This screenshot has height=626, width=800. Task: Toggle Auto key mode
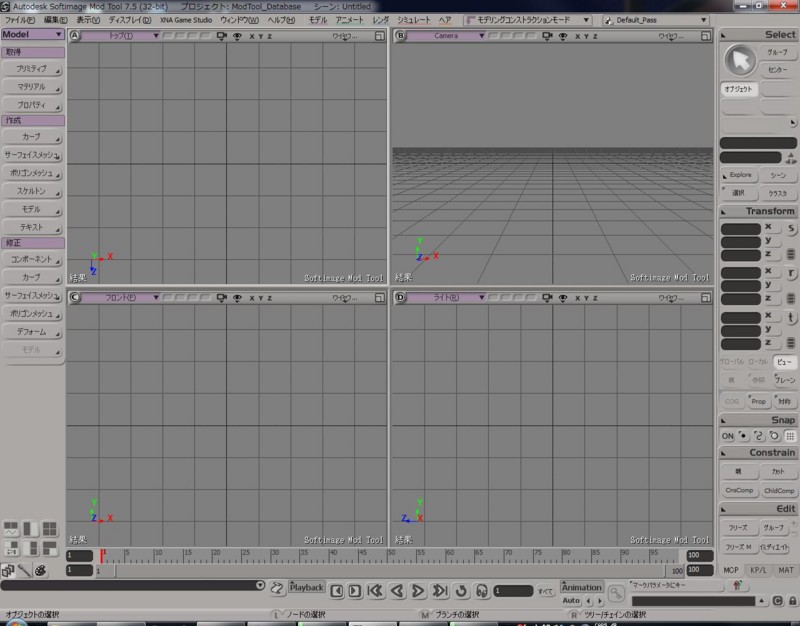click(x=571, y=600)
